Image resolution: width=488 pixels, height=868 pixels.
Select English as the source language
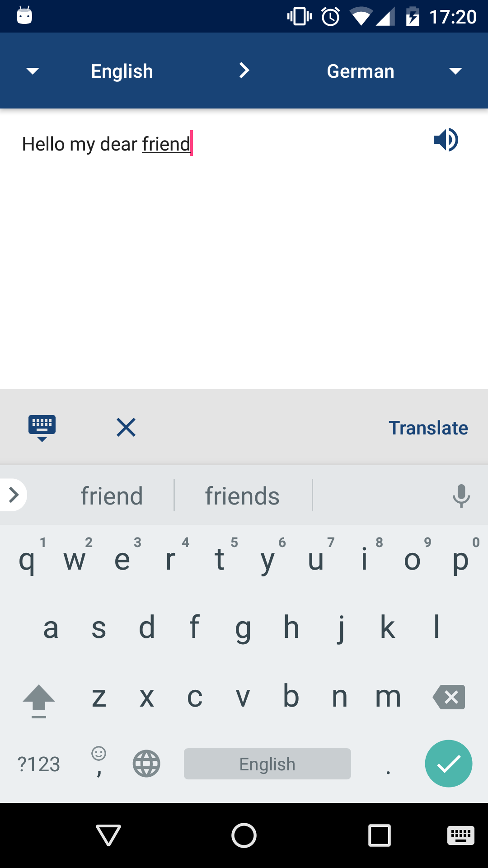(122, 71)
